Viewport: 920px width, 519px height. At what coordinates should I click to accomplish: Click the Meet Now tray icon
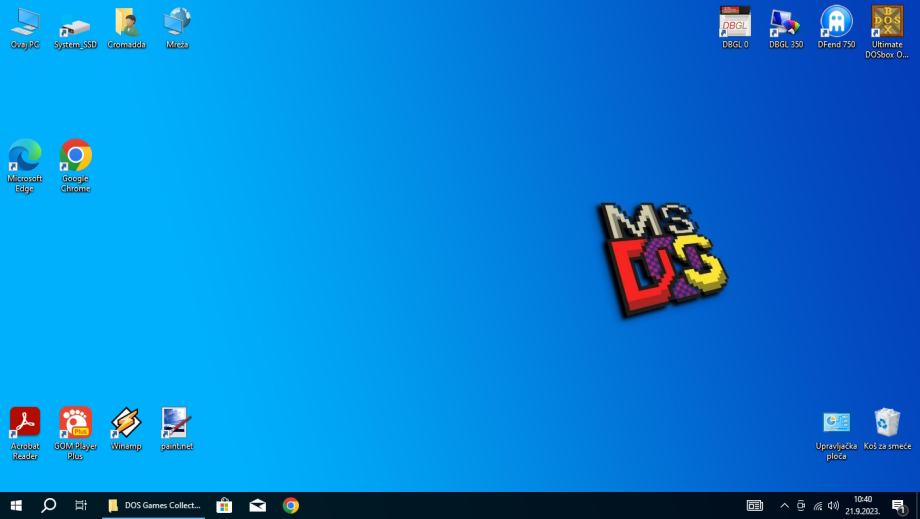tap(801, 506)
